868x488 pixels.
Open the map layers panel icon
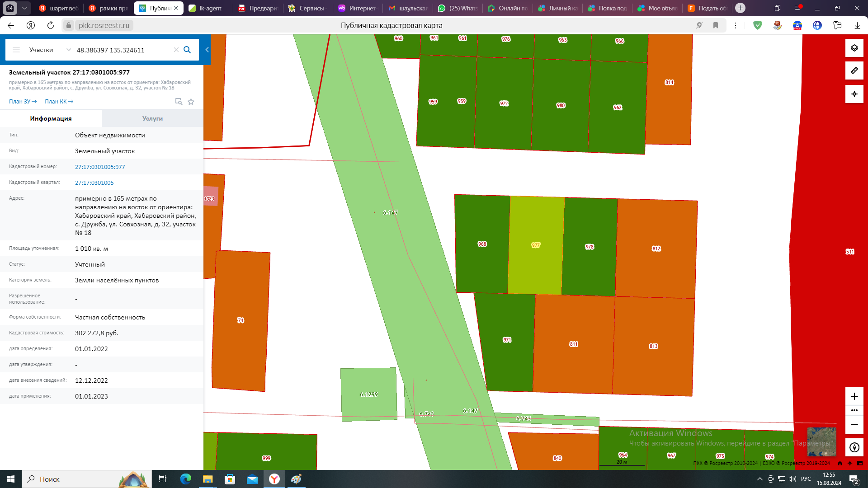[x=854, y=48]
